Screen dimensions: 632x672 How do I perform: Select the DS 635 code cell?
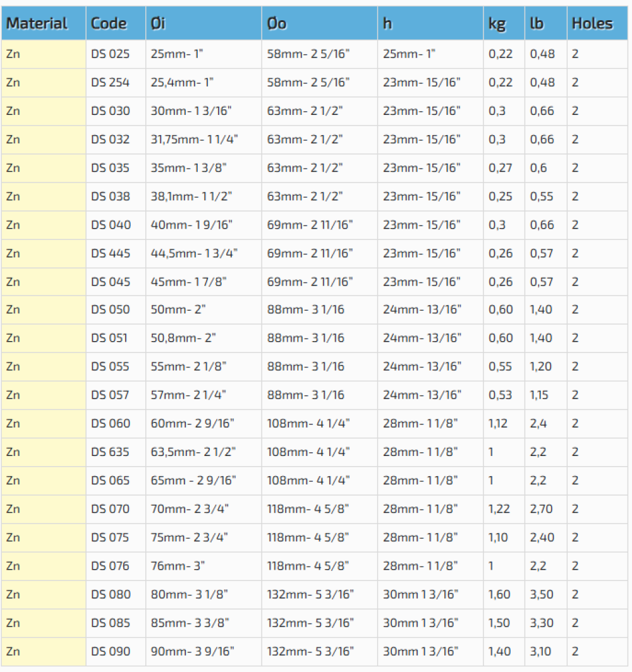tap(111, 452)
